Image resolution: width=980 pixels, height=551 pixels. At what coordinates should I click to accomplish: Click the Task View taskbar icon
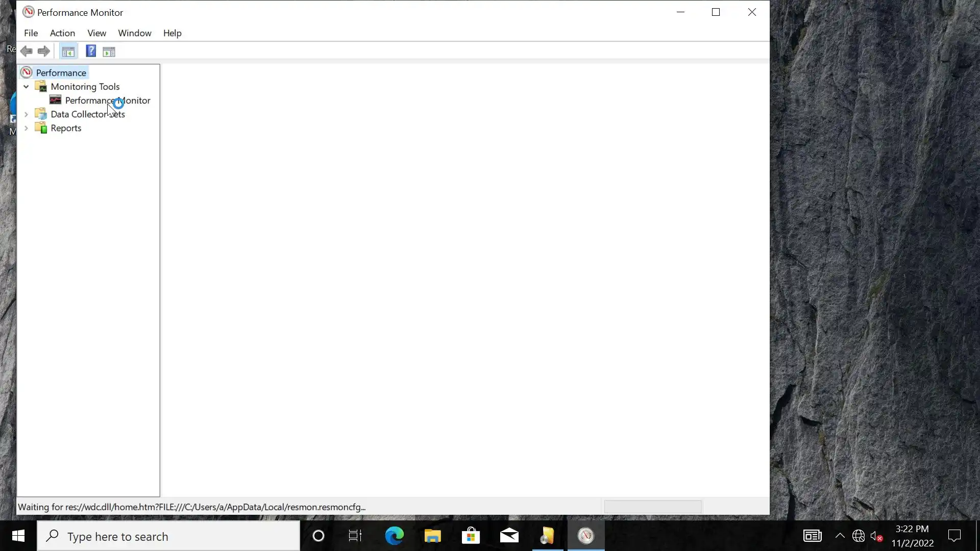pos(355,536)
